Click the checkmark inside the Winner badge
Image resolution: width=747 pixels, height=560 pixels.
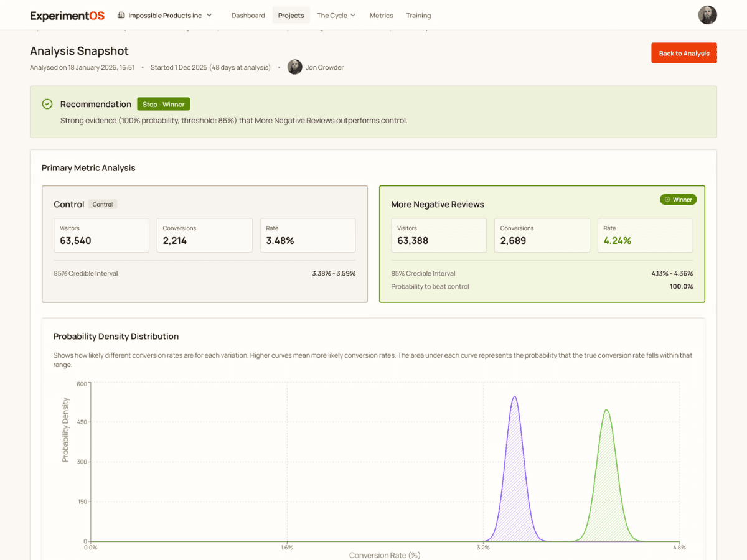667,199
